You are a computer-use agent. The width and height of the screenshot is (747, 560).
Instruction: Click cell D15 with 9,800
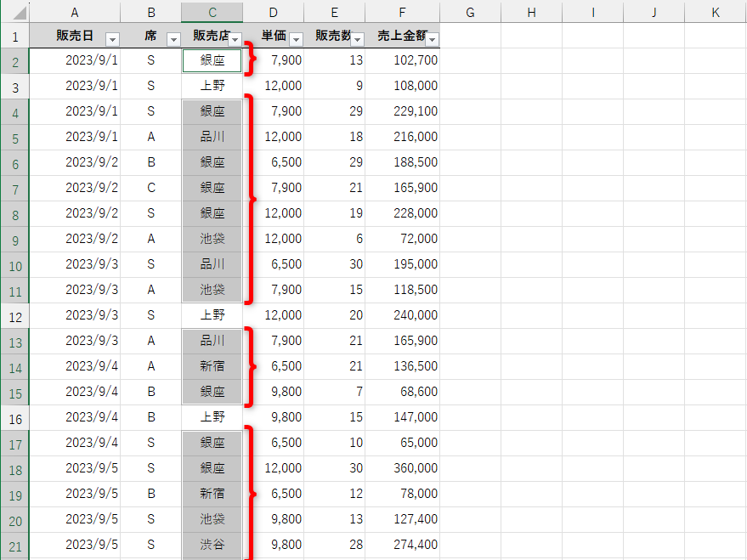coord(274,393)
